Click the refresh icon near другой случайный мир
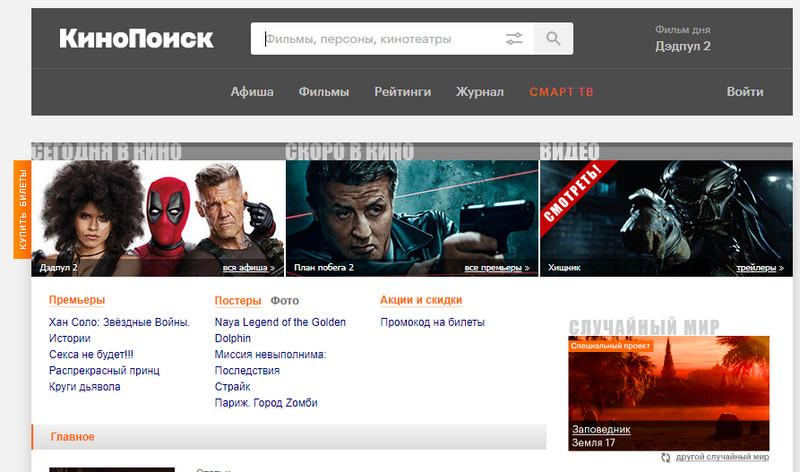The height and width of the screenshot is (472, 800). coord(665,457)
